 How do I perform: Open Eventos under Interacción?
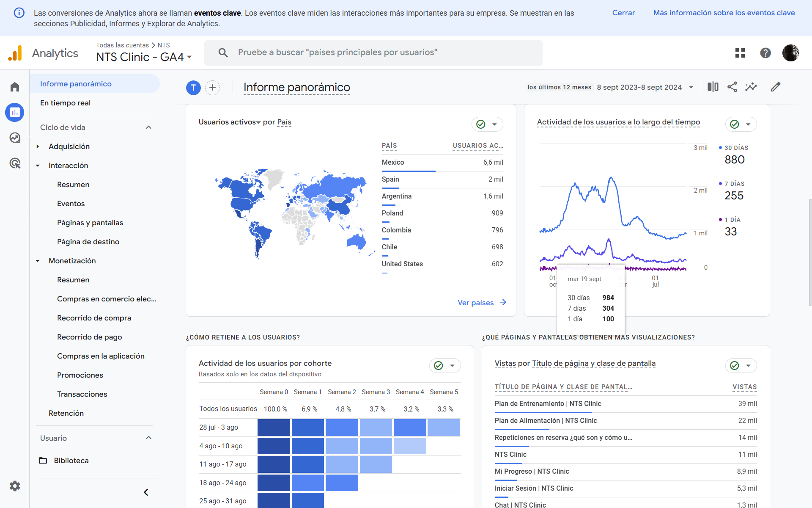[71, 204]
